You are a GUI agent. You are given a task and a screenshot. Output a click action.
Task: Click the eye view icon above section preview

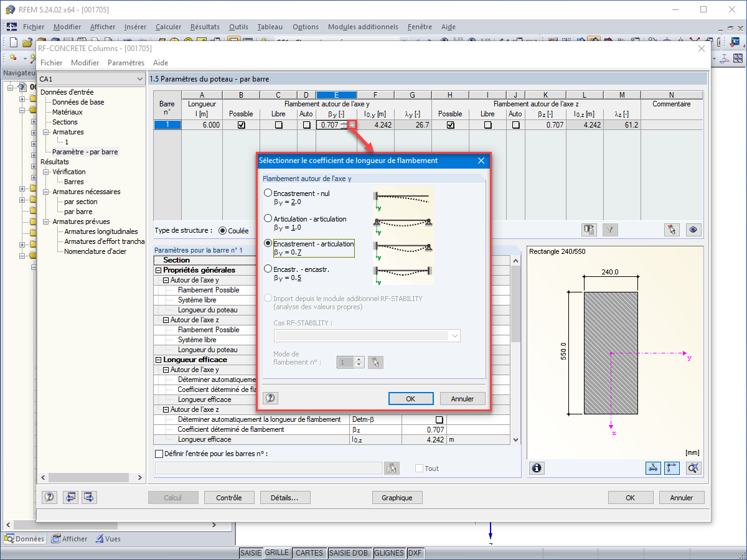click(x=693, y=230)
